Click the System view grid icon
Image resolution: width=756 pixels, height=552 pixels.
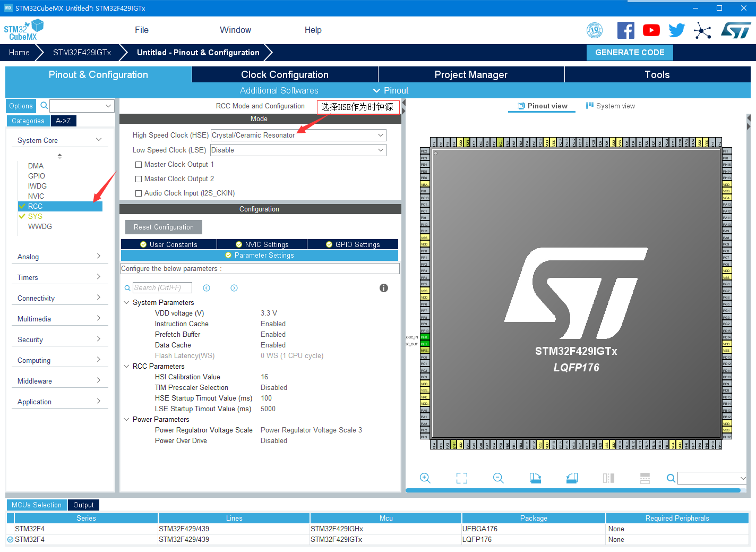[x=590, y=106]
